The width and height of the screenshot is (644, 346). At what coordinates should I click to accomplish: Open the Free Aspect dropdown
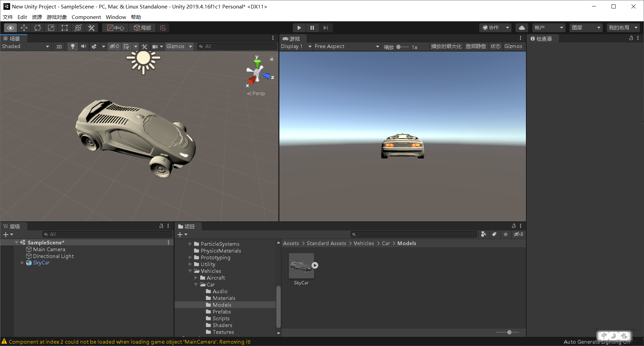point(347,46)
